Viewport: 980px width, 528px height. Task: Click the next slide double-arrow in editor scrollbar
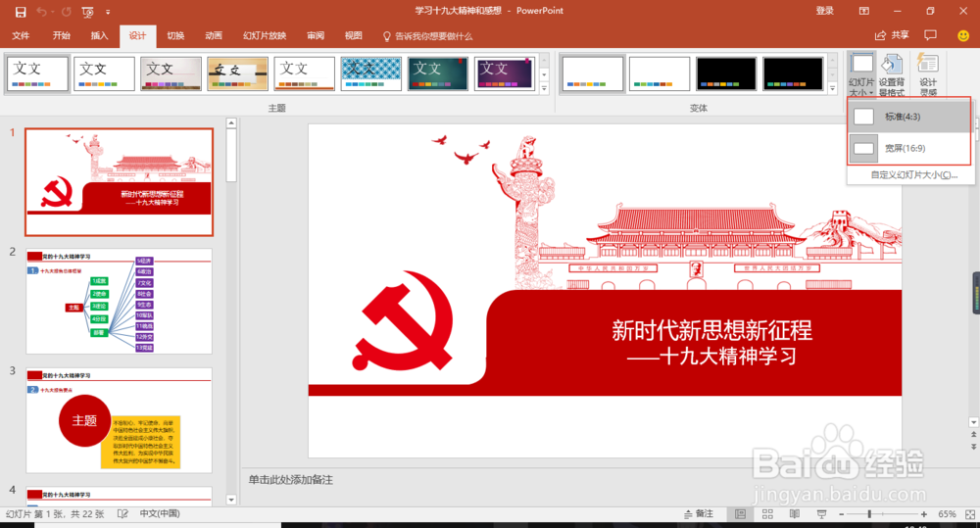point(973,447)
